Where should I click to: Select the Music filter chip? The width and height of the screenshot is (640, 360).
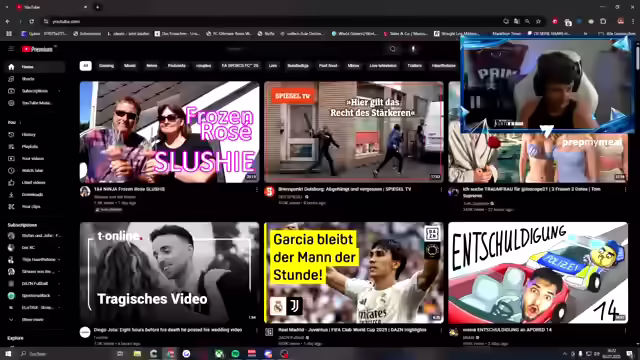(130, 66)
